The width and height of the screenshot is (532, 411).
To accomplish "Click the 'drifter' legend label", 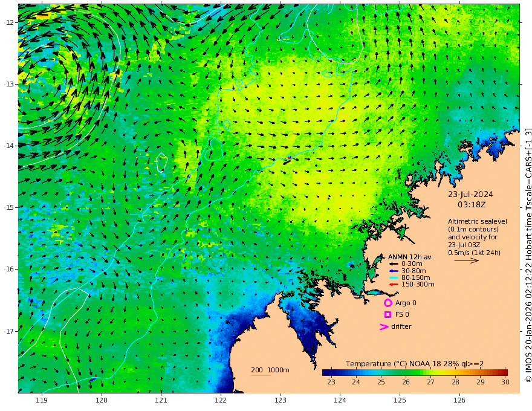I will pyautogui.click(x=401, y=326).
